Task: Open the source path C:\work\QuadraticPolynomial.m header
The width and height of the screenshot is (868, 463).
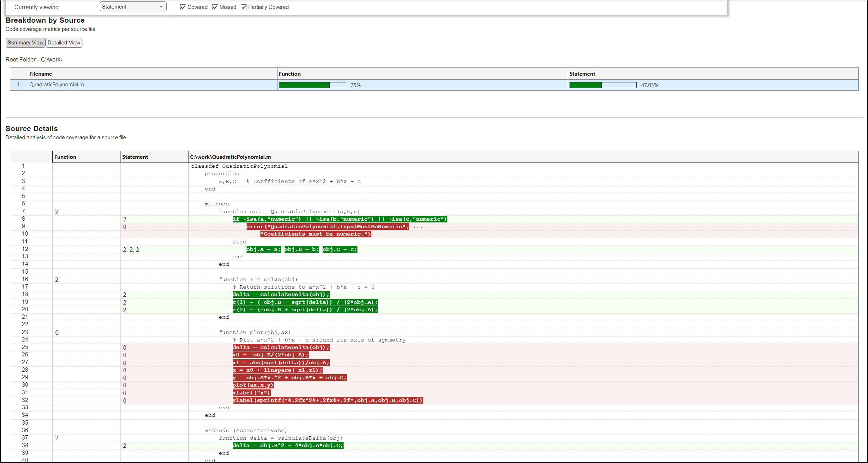Action: pyautogui.click(x=231, y=157)
